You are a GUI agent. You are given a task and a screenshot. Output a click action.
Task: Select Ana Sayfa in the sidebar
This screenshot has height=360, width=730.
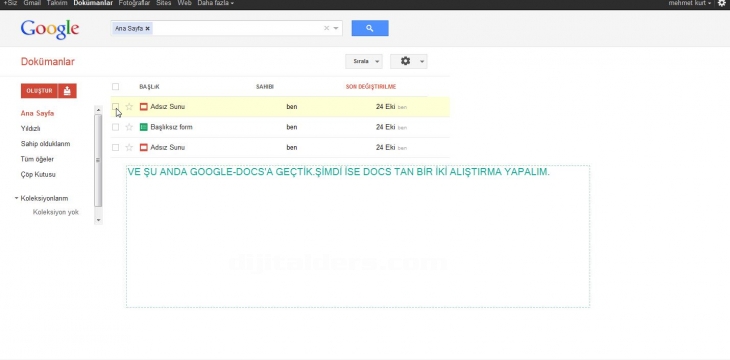(37, 113)
